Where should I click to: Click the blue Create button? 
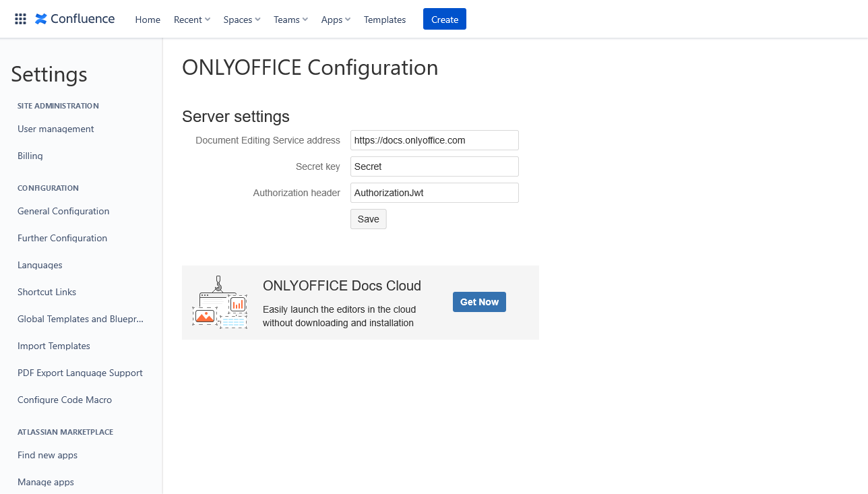[445, 20]
